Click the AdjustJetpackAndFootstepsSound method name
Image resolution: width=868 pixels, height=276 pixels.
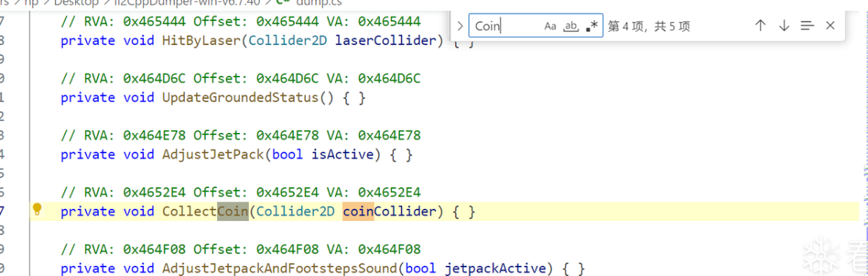pos(280,268)
